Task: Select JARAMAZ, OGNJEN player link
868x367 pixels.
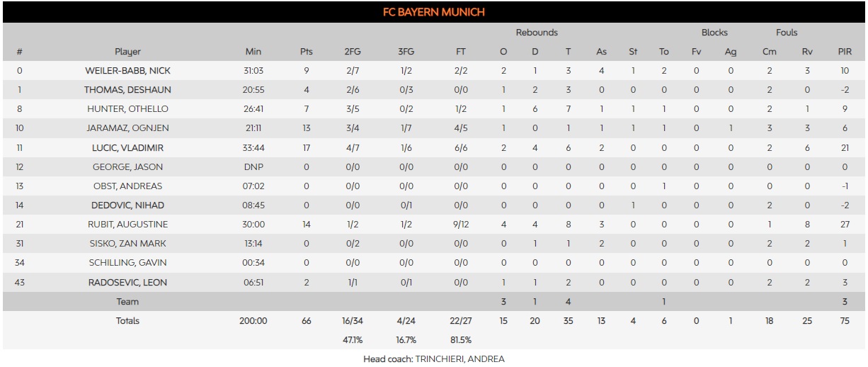Action: coord(127,128)
